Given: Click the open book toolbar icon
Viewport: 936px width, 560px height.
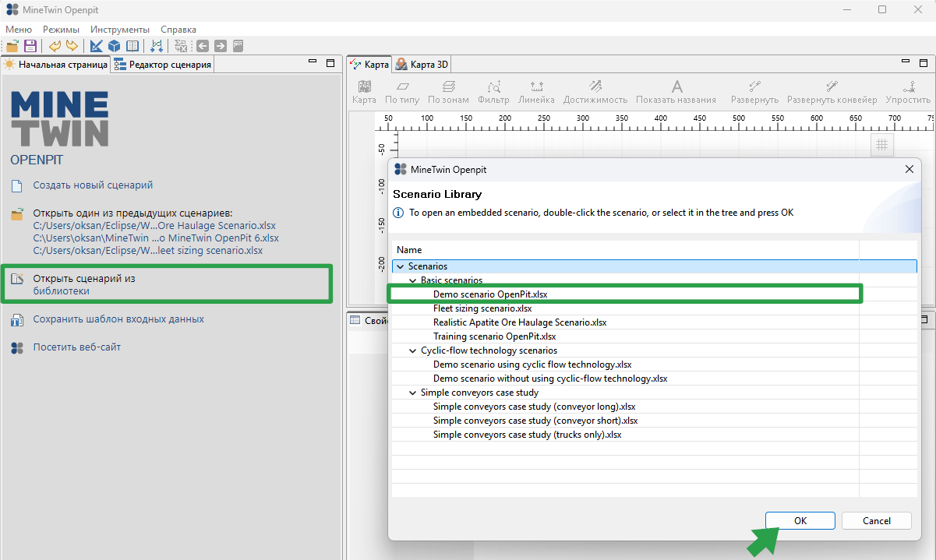Looking at the screenshot, I should [x=132, y=46].
